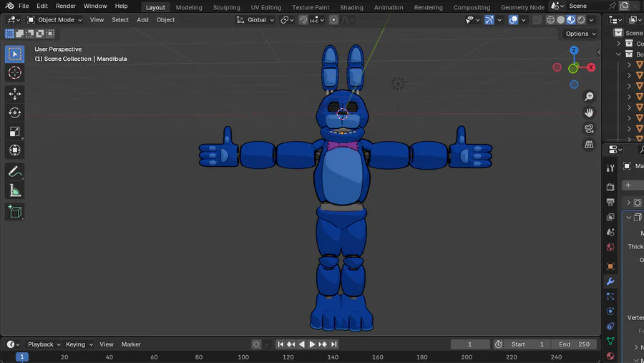Collapse the second collection in outliner
Viewport: 644px width, 363px height.
tap(618, 54)
